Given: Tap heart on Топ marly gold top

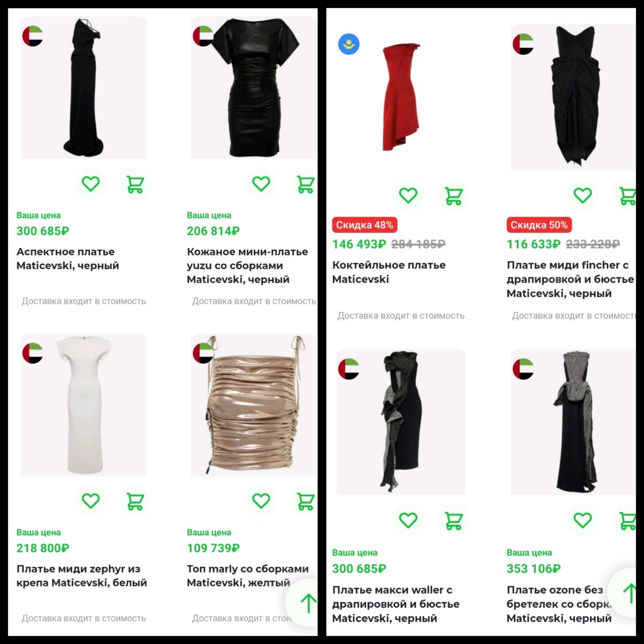Looking at the screenshot, I should point(261,501).
